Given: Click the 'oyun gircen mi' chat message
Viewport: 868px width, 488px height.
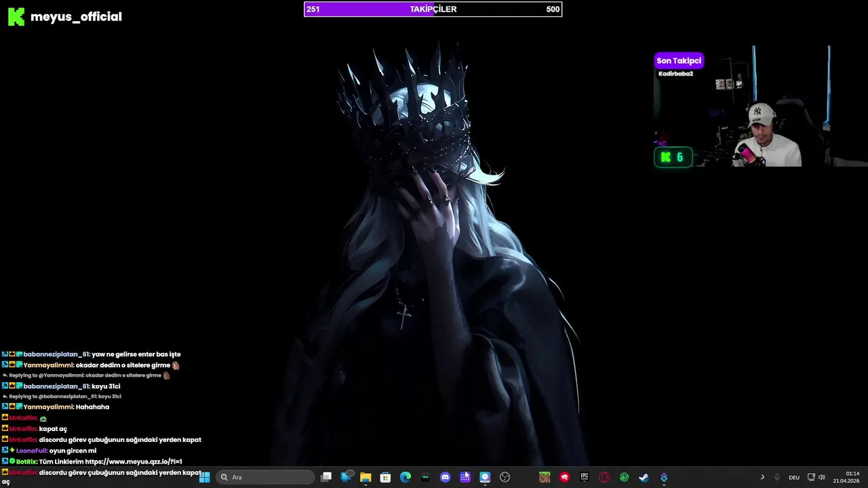Looking at the screenshot, I should tap(73, 451).
